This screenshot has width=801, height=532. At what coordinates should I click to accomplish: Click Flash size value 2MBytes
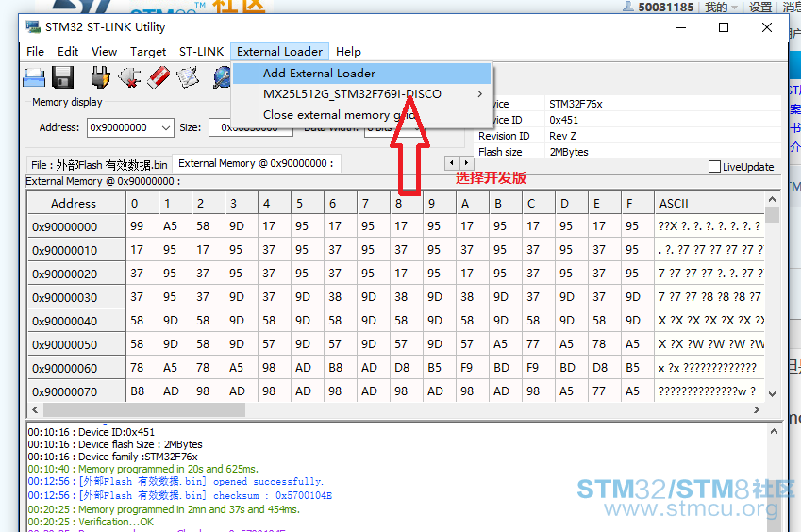[569, 152]
